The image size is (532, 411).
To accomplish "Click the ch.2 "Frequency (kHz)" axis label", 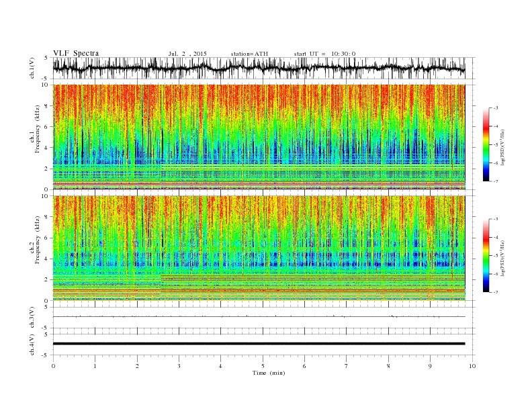I will pos(37,240).
